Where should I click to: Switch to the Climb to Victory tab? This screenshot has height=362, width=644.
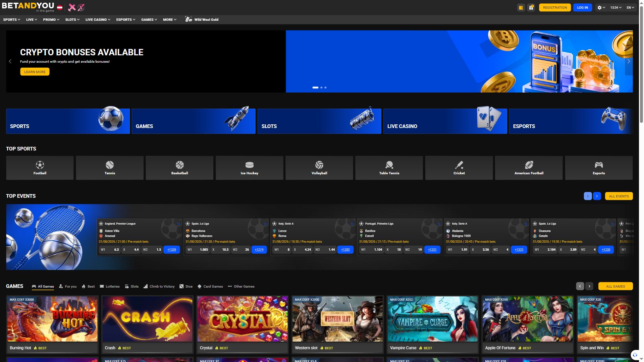point(159,286)
